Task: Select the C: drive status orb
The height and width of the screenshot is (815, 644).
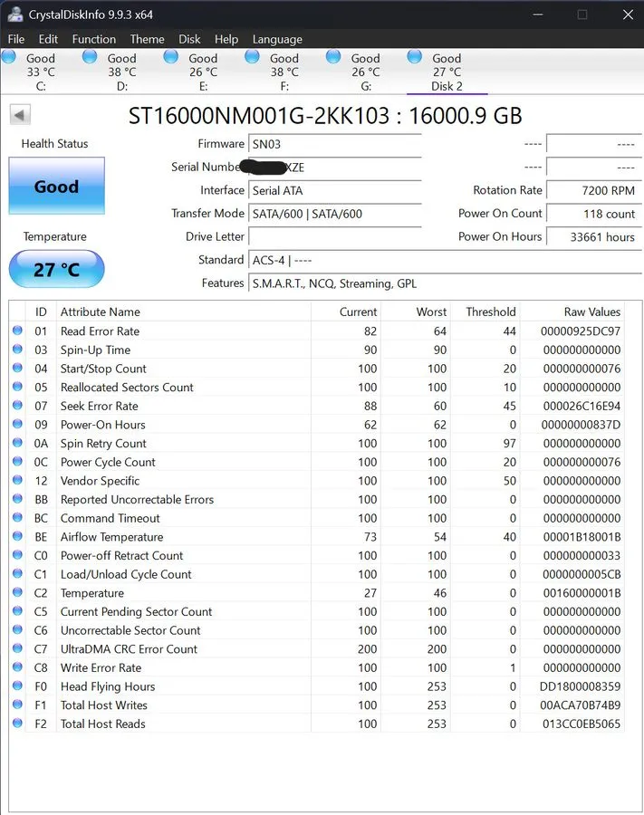Action: (9, 56)
